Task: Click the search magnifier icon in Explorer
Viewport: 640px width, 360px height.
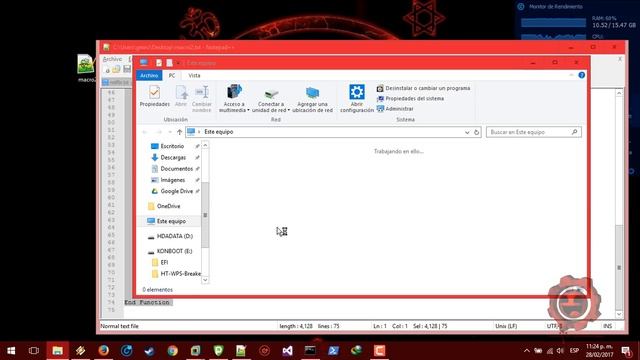Action: point(574,132)
